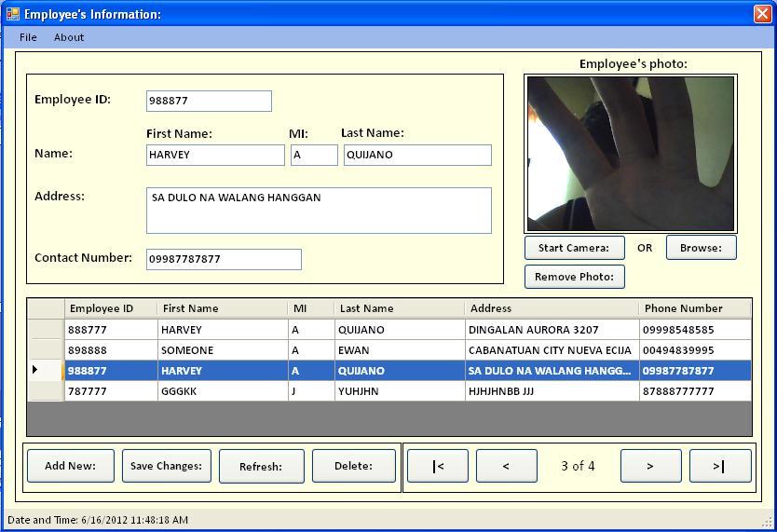Click the HJHJHNBB JJJ address cell
The image size is (777, 532).
pos(552,391)
